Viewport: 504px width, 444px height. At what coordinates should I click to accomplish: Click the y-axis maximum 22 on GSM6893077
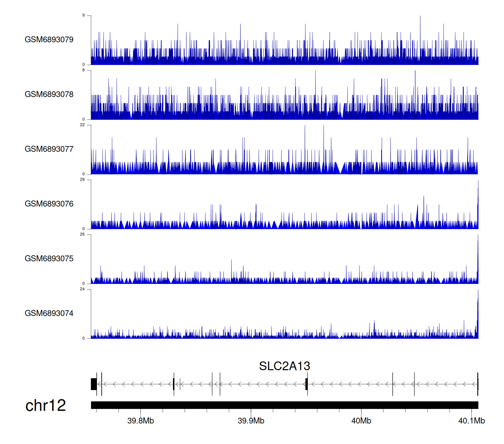pyautogui.click(x=82, y=125)
